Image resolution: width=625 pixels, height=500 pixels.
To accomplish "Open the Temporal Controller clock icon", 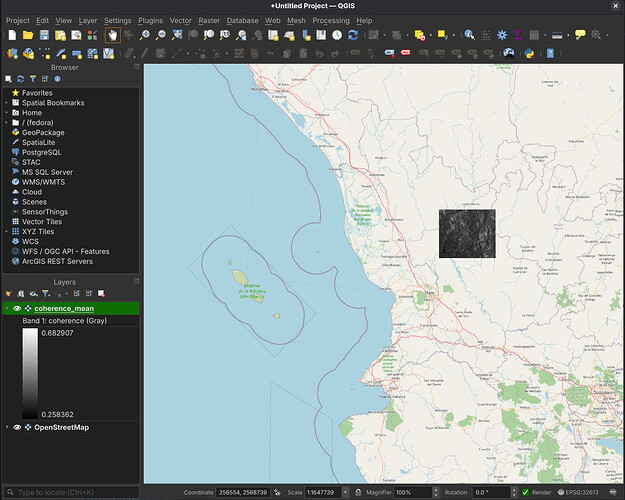I will [337, 35].
